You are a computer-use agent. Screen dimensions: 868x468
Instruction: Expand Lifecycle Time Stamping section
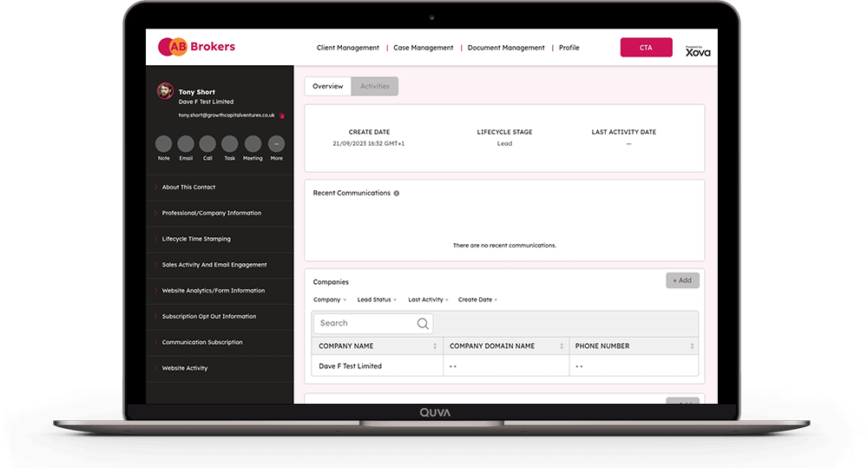pos(220,240)
